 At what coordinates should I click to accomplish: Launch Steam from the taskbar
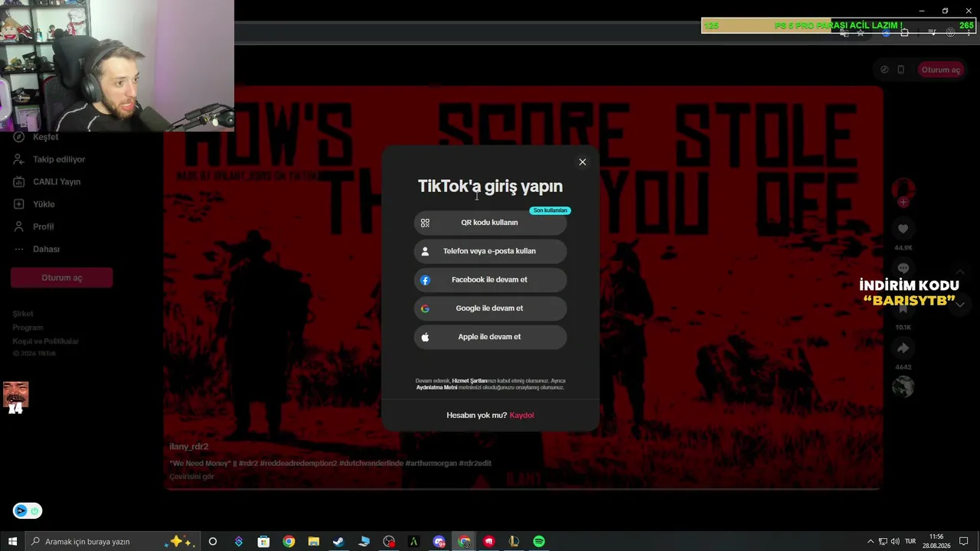(338, 542)
